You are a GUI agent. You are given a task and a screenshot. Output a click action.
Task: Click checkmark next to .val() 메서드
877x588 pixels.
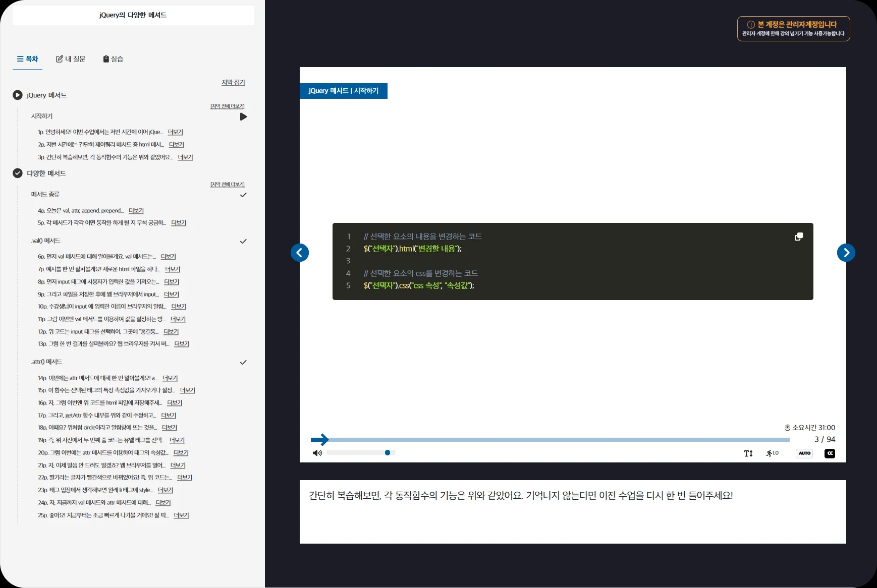[243, 241]
